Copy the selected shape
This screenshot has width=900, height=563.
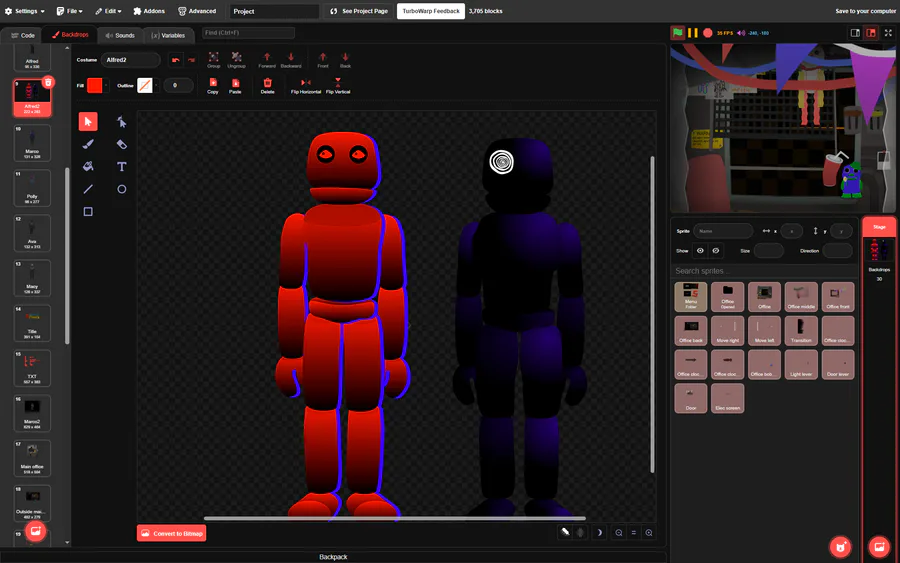[x=213, y=86]
